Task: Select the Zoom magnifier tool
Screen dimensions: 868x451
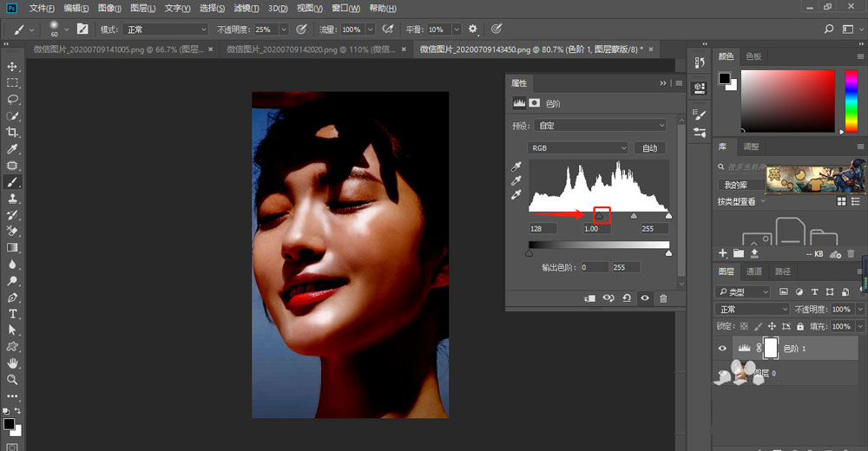Action: click(12, 379)
